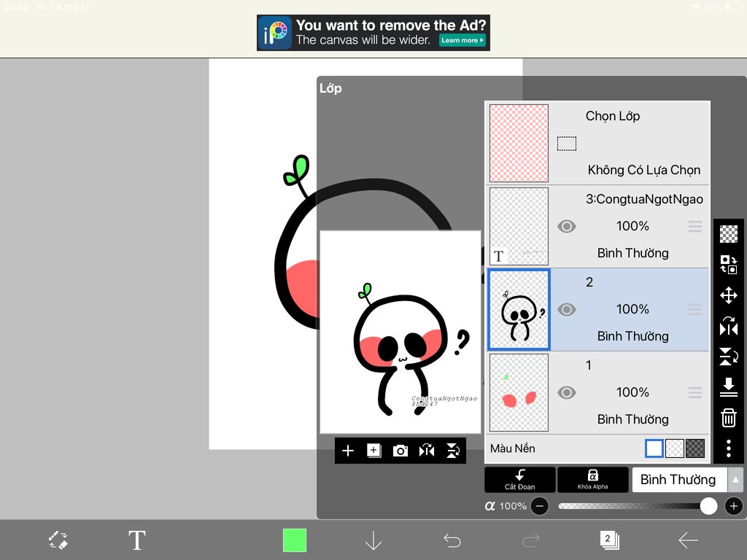This screenshot has height=560, width=747.
Task: Click the Chọn Lớp label
Action: point(613,116)
